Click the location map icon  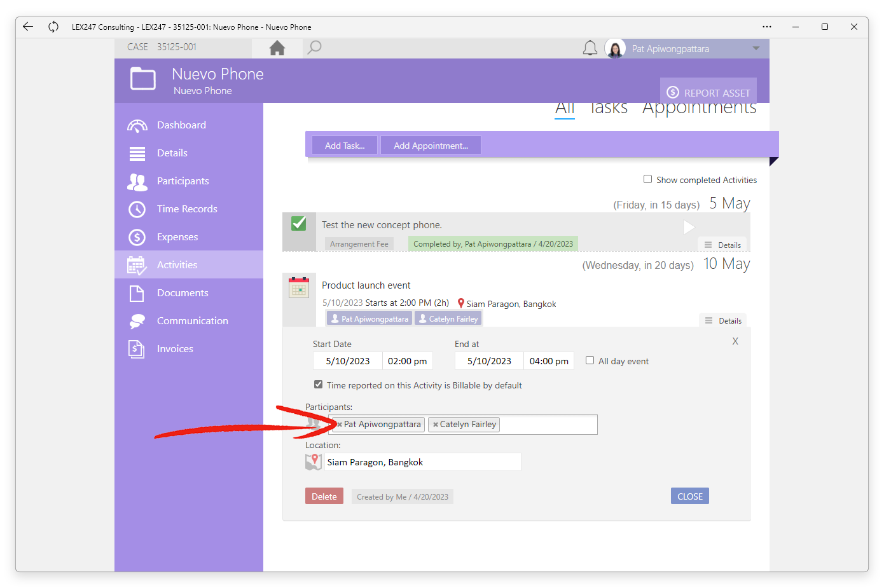click(314, 462)
